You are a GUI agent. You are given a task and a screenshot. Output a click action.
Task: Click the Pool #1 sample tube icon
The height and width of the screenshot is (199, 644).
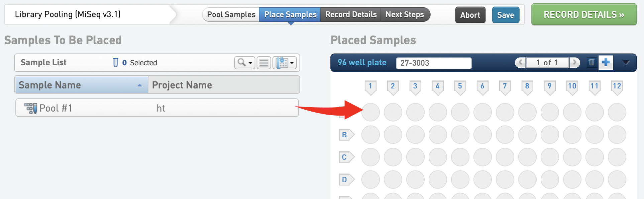tap(30, 108)
